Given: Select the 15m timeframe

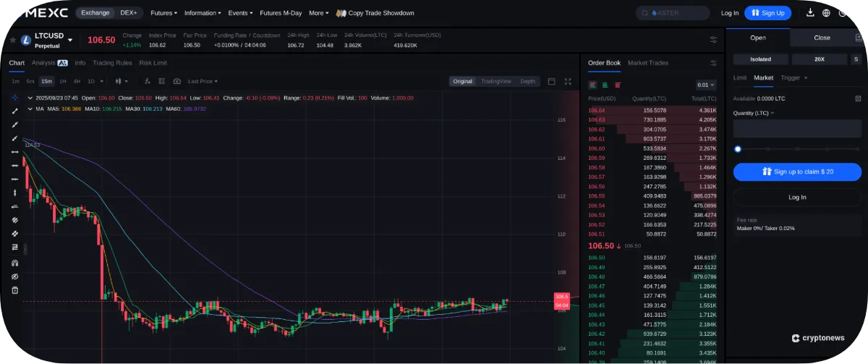Looking at the screenshot, I should coord(47,81).
